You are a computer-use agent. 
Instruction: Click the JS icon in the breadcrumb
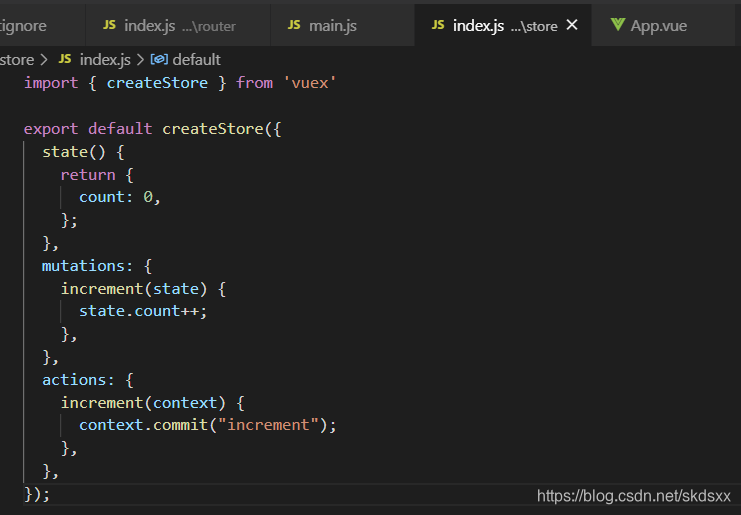65,59
